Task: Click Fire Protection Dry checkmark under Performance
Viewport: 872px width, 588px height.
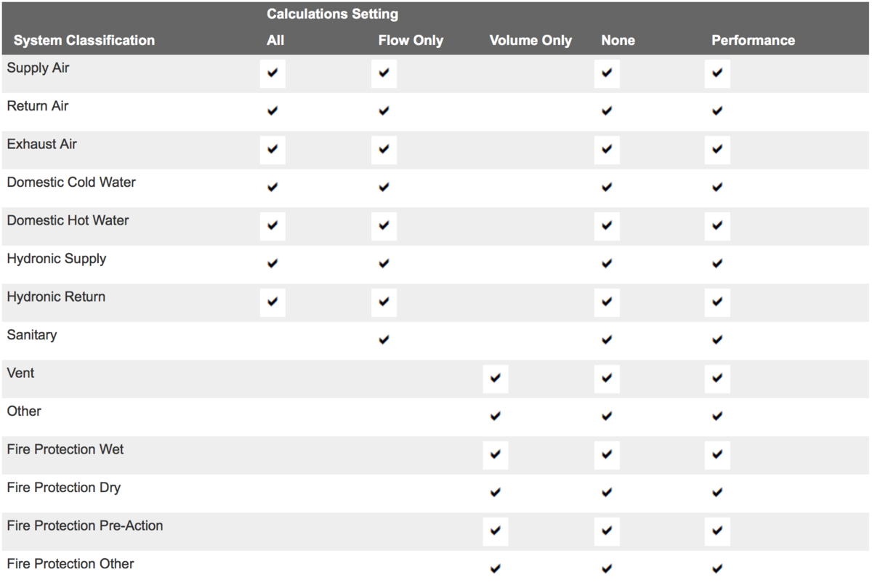Action: [x=717, y=493]
